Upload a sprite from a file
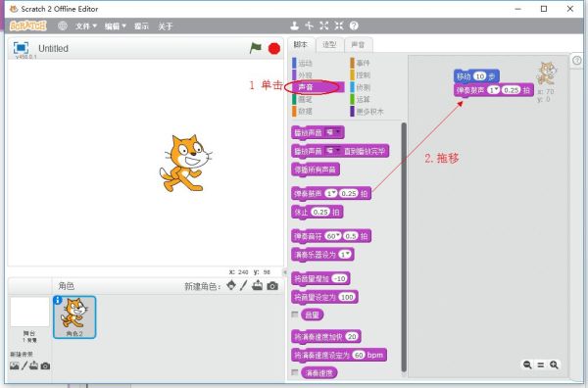The width and height of the screenshot is (588, 388). point(257,286)
